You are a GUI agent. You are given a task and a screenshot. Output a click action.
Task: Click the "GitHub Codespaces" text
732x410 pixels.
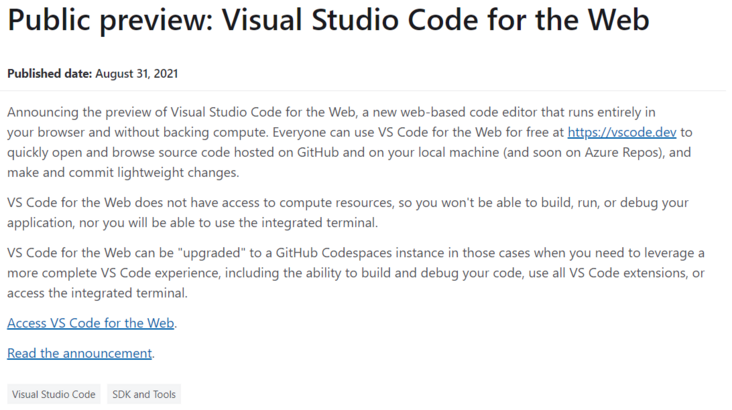[333, 253]
